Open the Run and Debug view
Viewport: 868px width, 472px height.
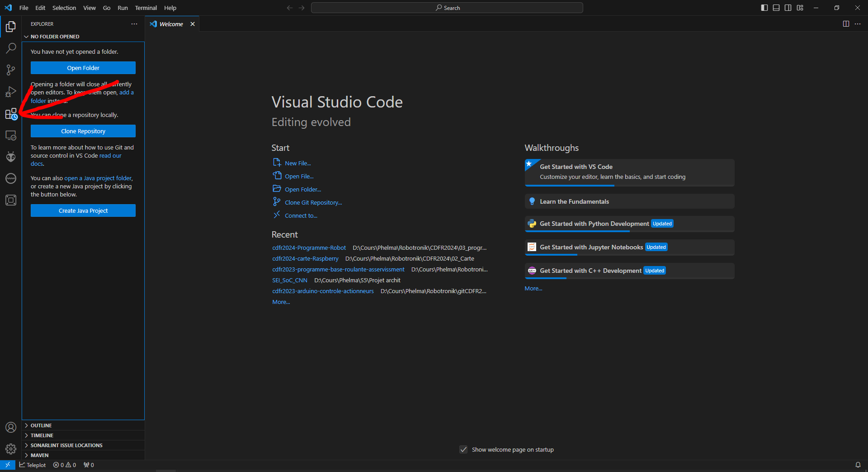[11, 92]
